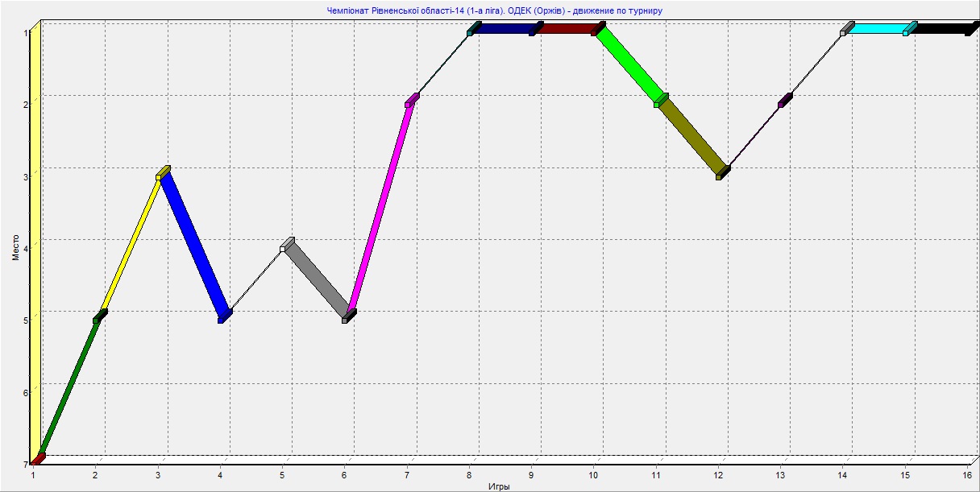Select the dark red segment at first place
Viewport: 980px width, 492px height.
pos(566,29)
